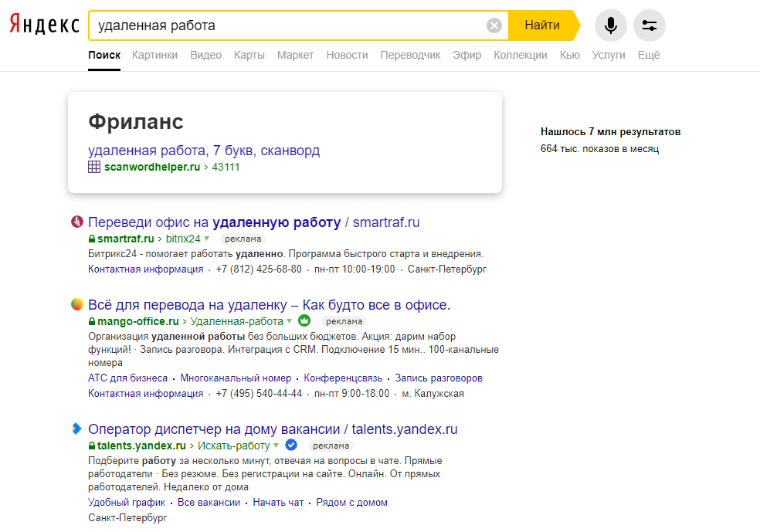Click the scanwordhelper grid favicon

coord(94,167)
